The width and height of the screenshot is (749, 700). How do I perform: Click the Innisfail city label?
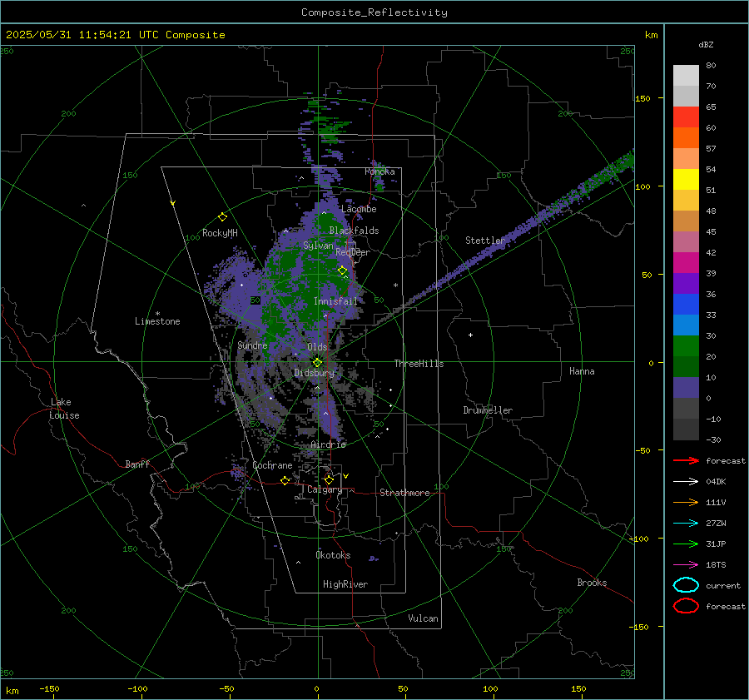tap(335, 301)
